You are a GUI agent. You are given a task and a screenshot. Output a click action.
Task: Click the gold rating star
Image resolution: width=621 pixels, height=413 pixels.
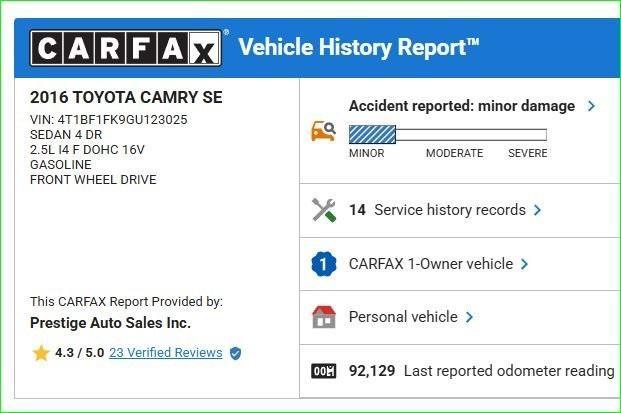(x=41, y=353)
